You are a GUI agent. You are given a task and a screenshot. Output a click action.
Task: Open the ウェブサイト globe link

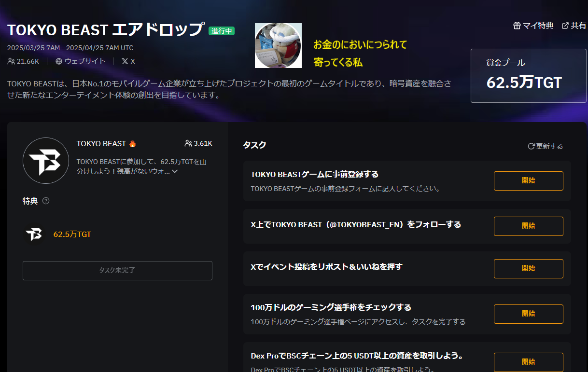pyautogui.click(x=80, y=61)
